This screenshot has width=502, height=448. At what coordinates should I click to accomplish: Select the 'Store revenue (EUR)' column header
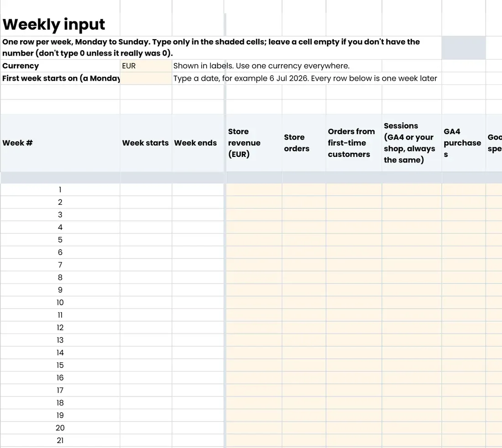254,143
